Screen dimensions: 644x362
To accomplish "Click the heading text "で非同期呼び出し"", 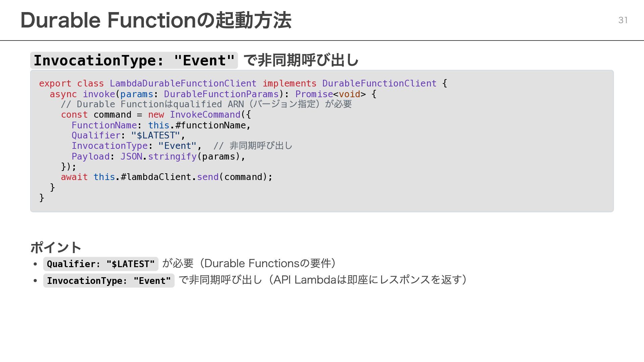I will point(301,60).
